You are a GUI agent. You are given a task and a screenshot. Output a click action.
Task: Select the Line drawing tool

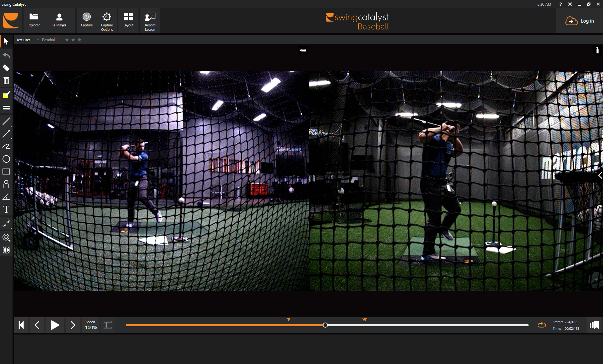pyautogui.click(x=6, y=121)
